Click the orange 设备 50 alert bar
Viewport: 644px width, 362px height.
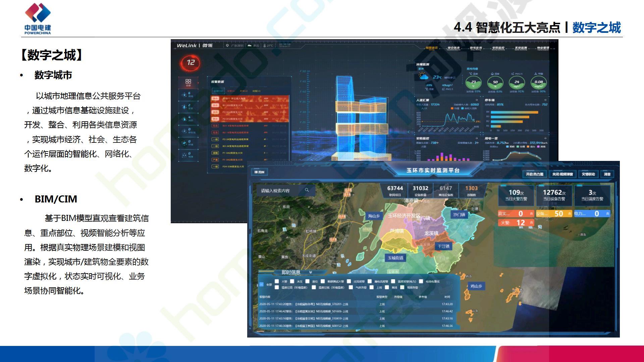(x=554, y=214)
